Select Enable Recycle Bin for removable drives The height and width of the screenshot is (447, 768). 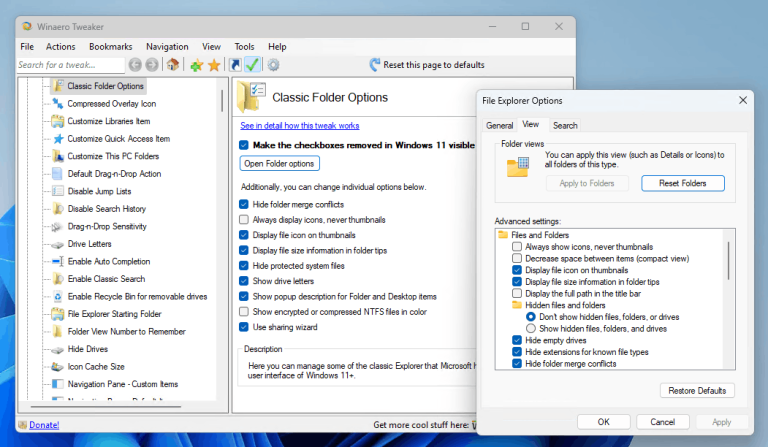(137, 297)
